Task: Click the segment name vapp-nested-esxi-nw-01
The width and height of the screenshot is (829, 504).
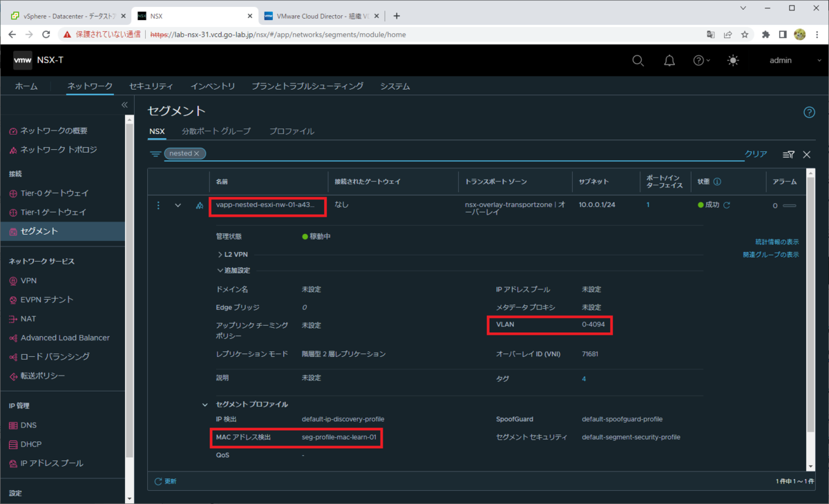Action: pyautogui.click(x=265, y=205)
